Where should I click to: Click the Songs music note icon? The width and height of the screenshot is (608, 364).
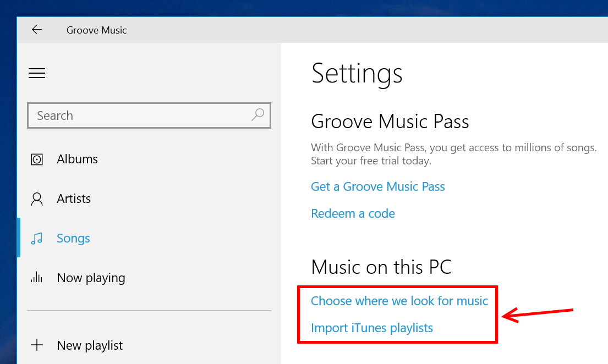[x=37, y=239]
